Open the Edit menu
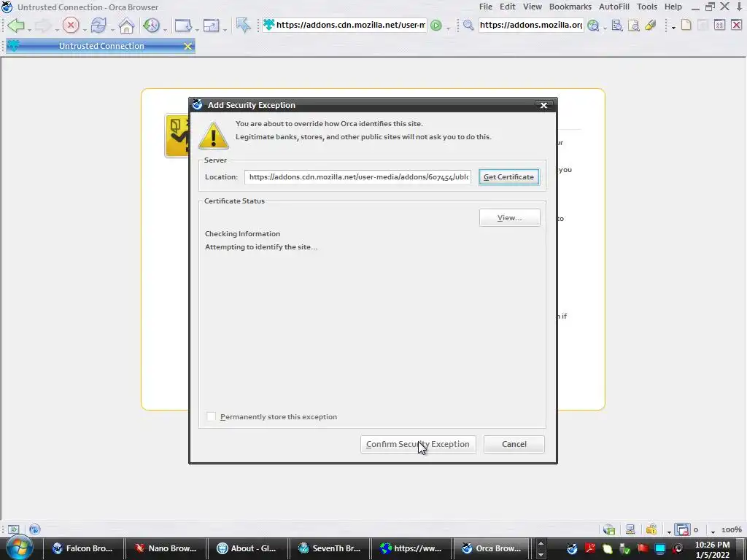This screenshot has height=560, width=747. click(x=508, y=7)
